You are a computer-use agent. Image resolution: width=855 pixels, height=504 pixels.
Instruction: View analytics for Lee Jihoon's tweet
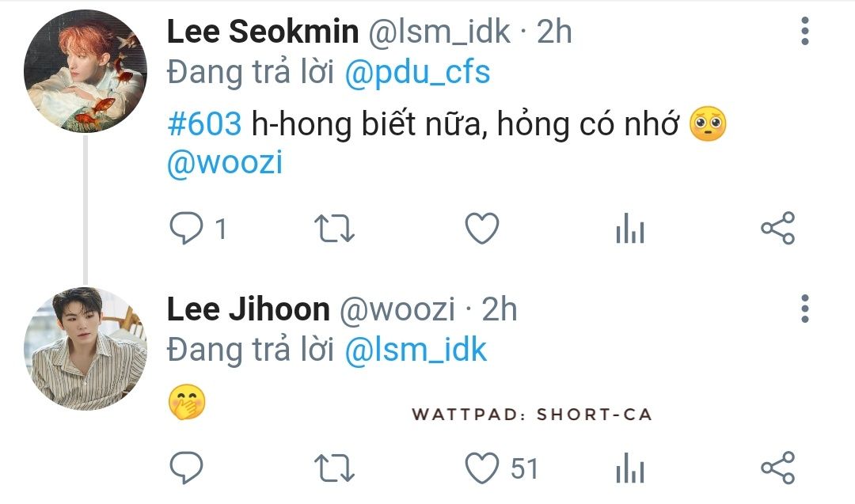click(630, 468)
